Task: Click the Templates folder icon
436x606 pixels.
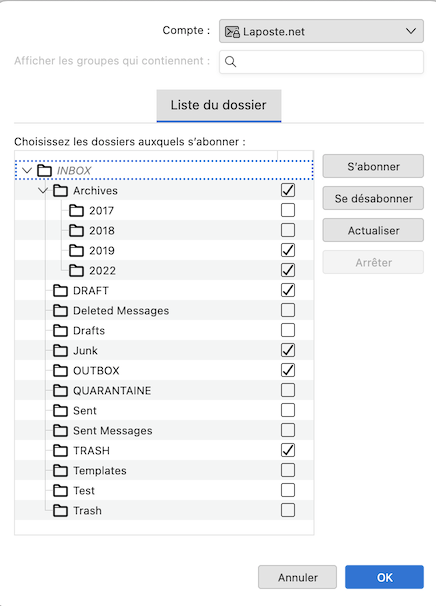Action: click(x=60, y=471)
